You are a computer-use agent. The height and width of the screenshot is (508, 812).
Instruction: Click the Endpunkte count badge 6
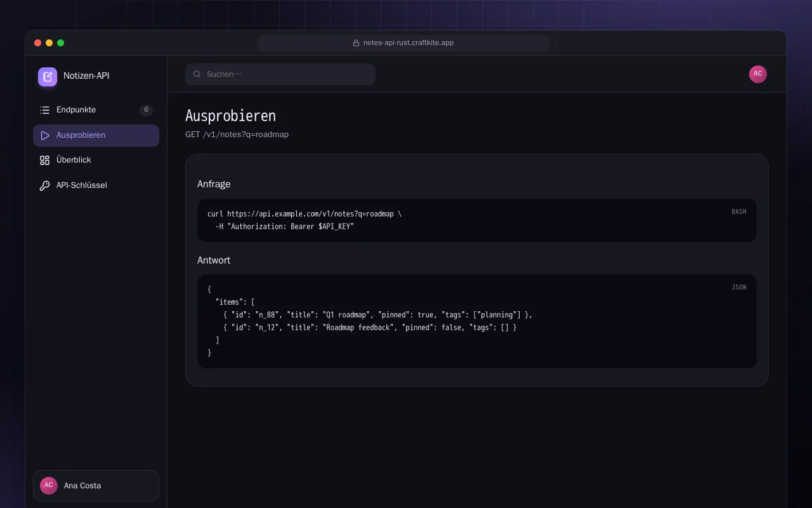tap(147, 110)
